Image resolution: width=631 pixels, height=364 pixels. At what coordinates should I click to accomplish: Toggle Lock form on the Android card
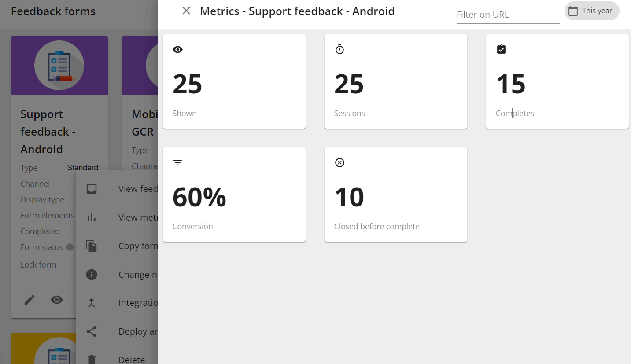(x=38, y=265)
